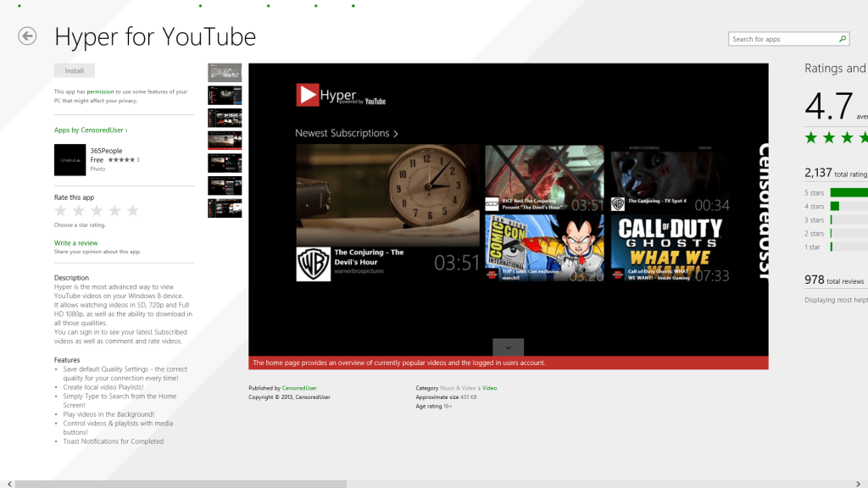Rate the app three stars
The height and width of the screenshot is (488, 868).
[97, 211]
